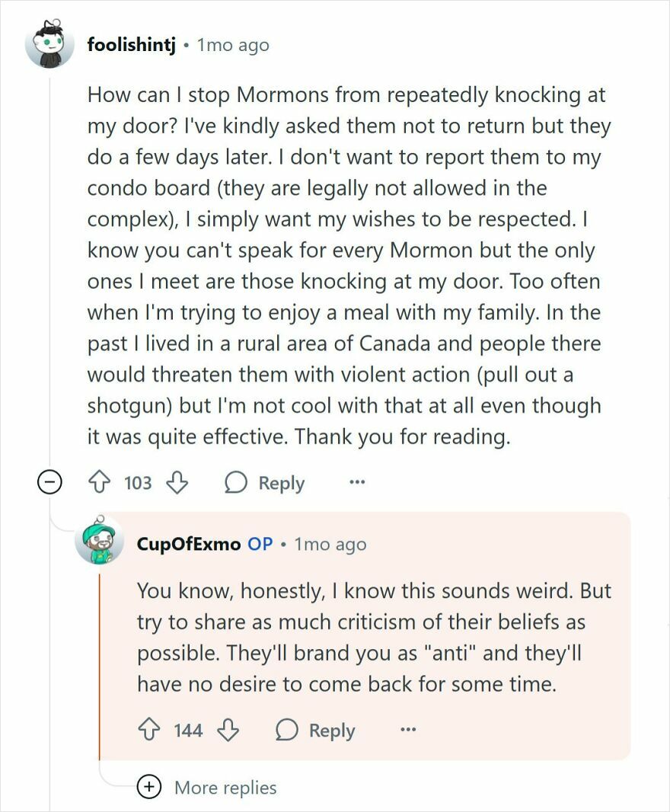This screenshot has width=670, height=812.
Task: Open the three-dot options menu on CupOfExmo's reply
Action: coord(408,730)
